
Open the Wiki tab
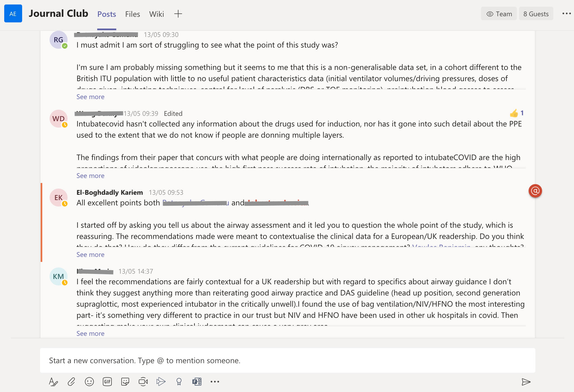coord(156,14)
